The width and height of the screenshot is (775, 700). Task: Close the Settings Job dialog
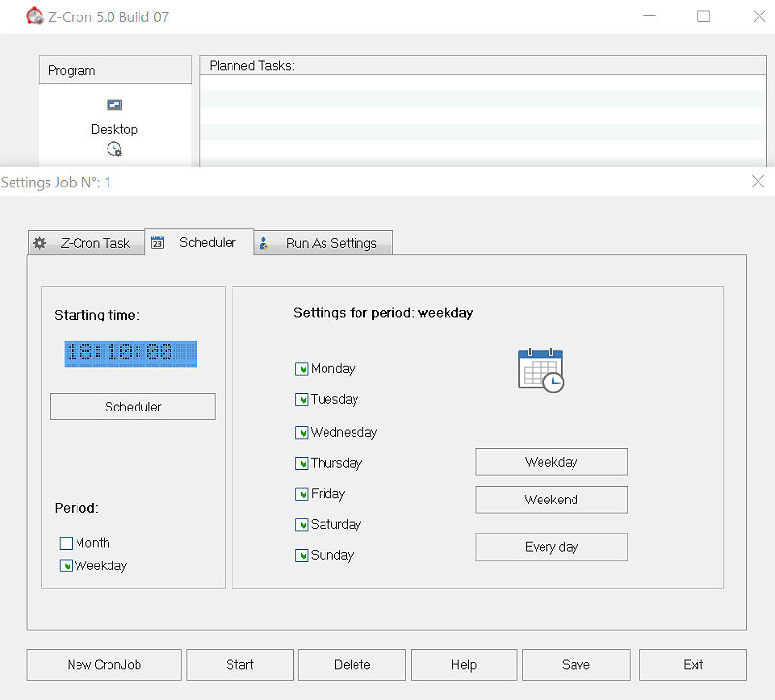tap(758, 182)
